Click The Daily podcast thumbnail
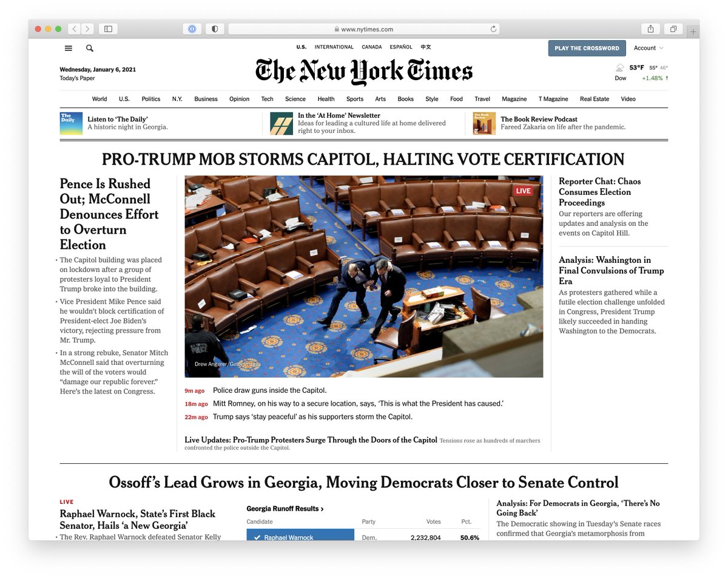Viewport: 728px width, 578px height. [x=71, y=123]
